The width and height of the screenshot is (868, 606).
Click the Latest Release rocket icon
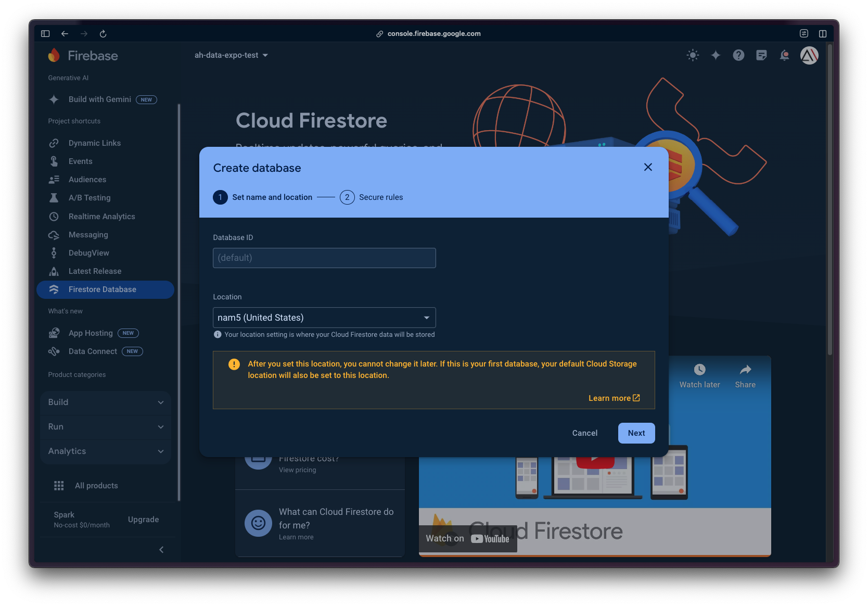pyautogui.click(x=54, y=271)
